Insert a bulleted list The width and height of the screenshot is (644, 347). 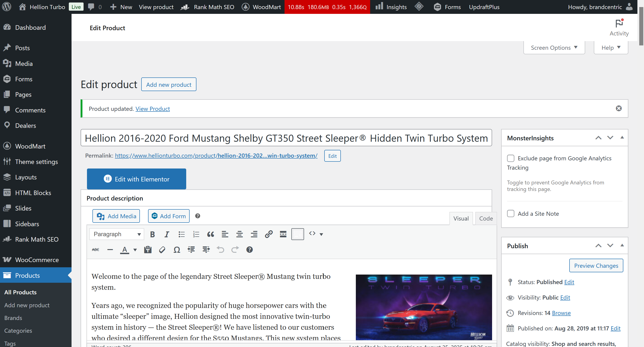coord(181,234)
